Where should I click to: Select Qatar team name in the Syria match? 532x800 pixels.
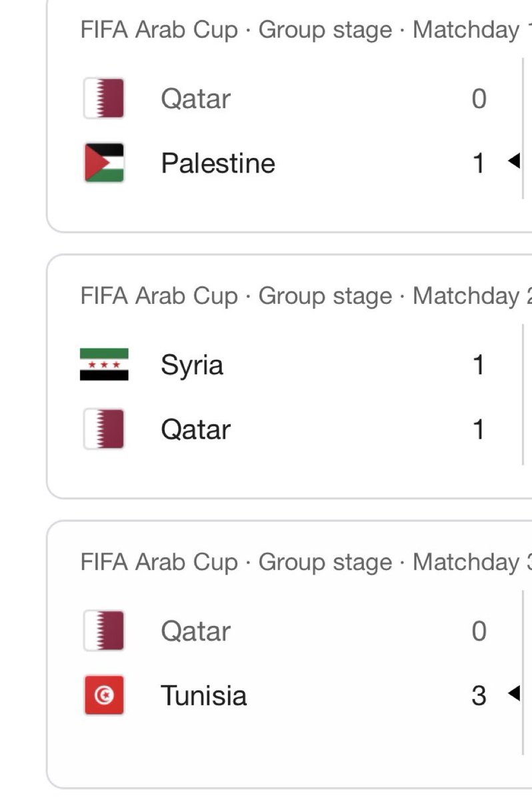pos(196,429)
